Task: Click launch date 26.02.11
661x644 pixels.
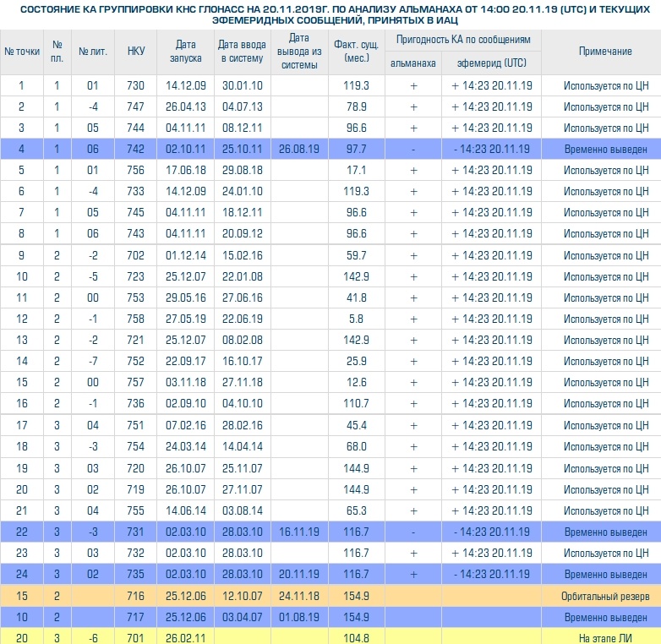Action: click(x=185, y=638)
